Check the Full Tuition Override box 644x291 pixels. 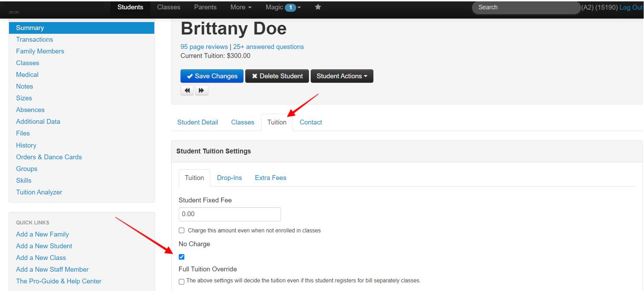click(181, 281)
